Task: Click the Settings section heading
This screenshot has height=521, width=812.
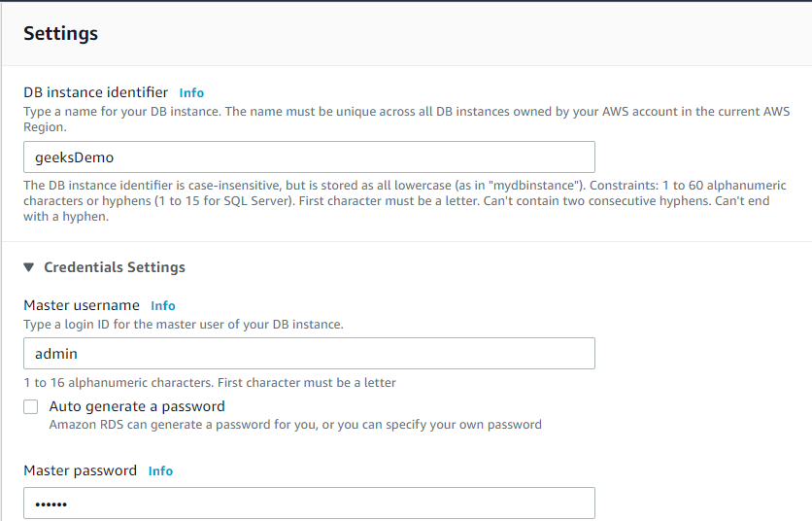Action: point(60,33)
